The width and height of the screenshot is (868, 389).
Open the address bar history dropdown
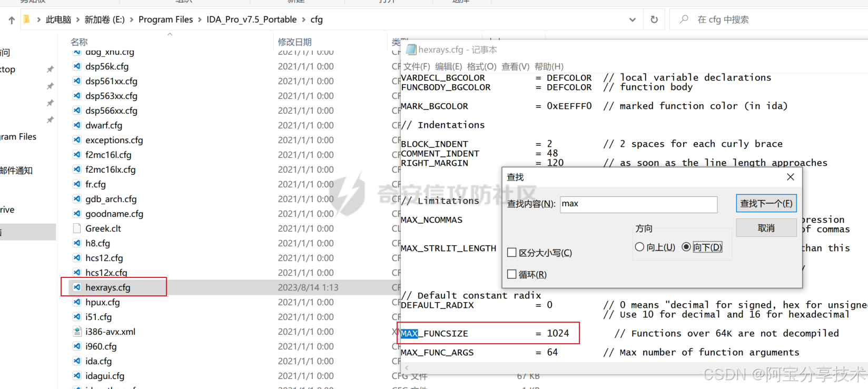(633, 20)
